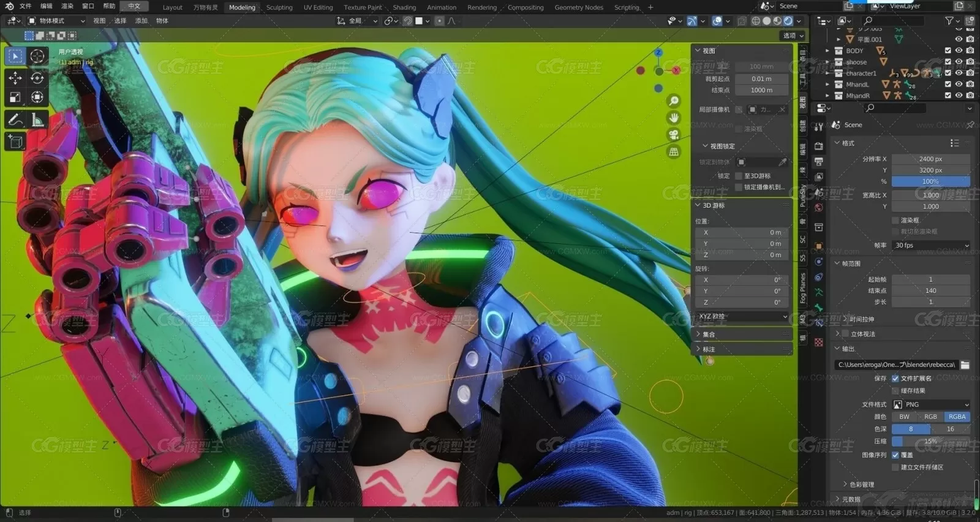Check the 至3D游标 lock checkbox
This screenshot has width=980, height=522.
point(739,176)
